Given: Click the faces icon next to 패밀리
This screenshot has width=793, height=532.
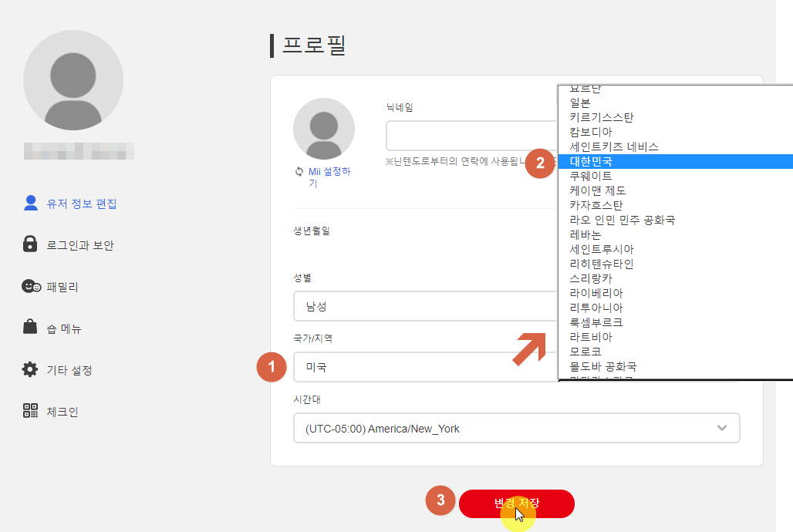Looking at the screenshot, I should click(30, 286).
